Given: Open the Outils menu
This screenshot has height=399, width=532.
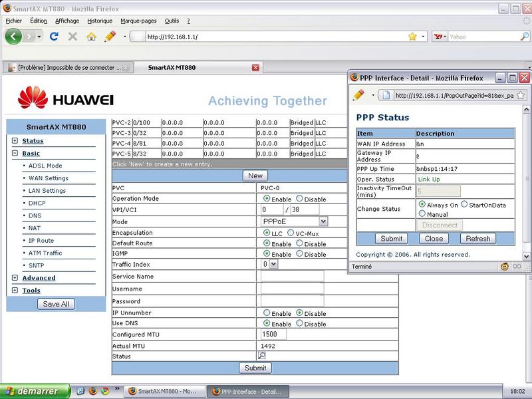Looking at the screenshot, I should (172, 21).
